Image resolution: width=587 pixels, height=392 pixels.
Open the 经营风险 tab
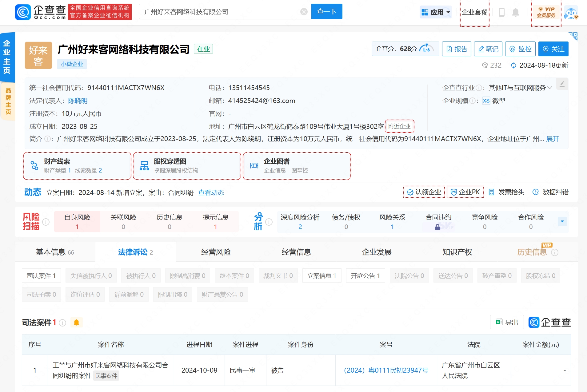(216, 252)
